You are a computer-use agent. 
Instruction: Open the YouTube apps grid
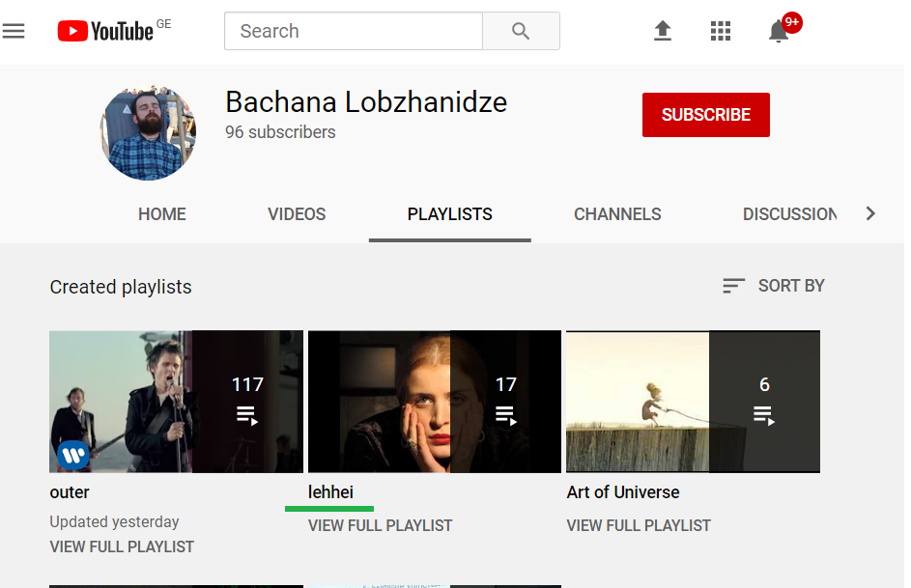point(721,31)
